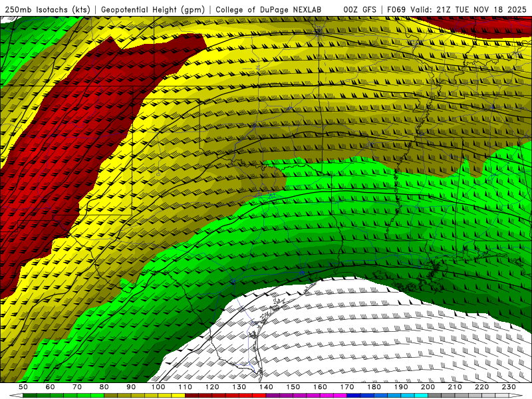
Task: Click the 50 label on the color scale
Action: pyautogui.click(x=23, y=387)
